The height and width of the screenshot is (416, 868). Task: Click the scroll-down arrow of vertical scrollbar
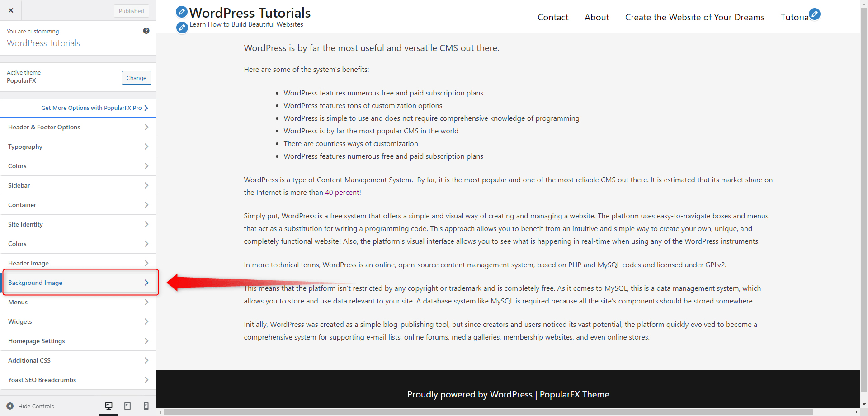864,405
